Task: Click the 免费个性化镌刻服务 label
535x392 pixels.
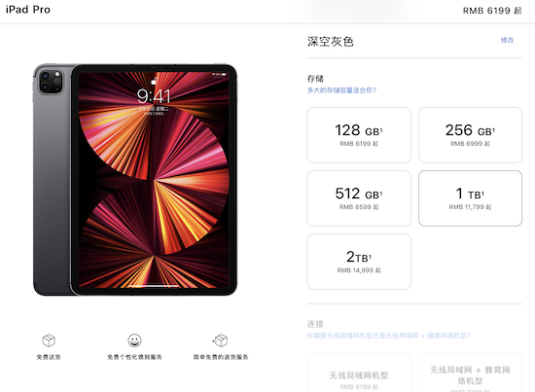Action: point(134,357)
